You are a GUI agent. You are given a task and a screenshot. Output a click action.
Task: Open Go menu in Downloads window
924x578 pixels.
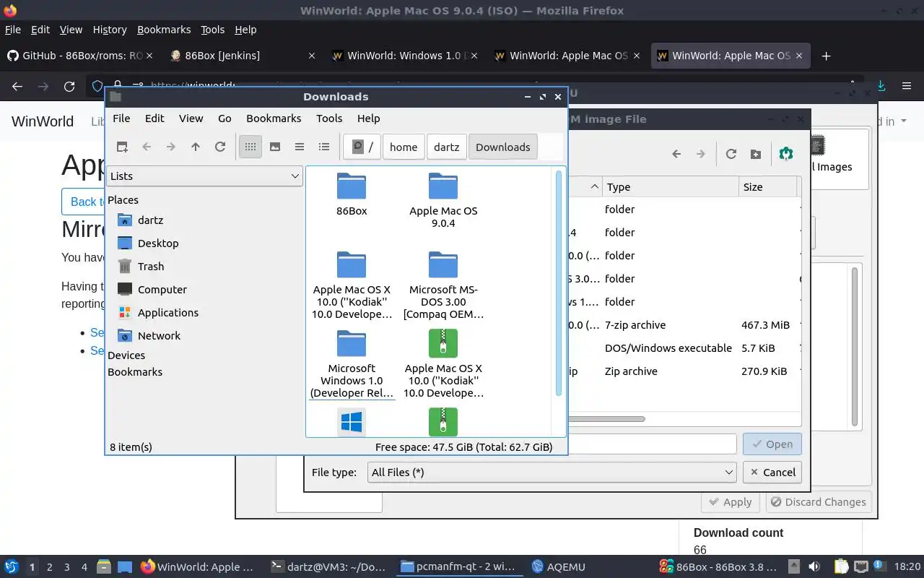225,118
